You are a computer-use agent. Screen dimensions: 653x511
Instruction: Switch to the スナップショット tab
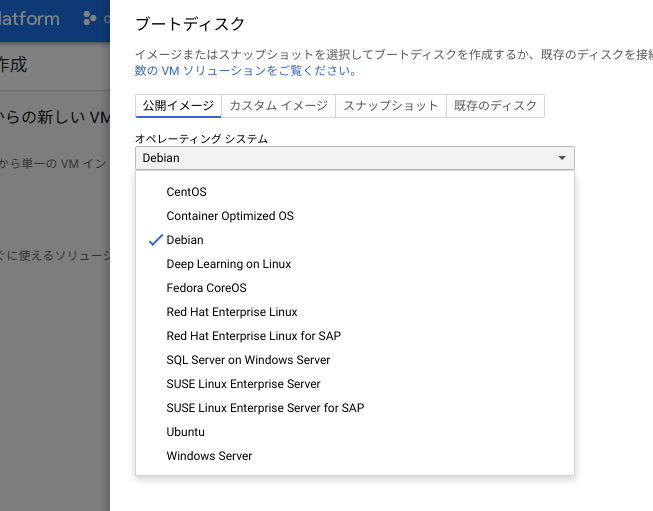391,106
